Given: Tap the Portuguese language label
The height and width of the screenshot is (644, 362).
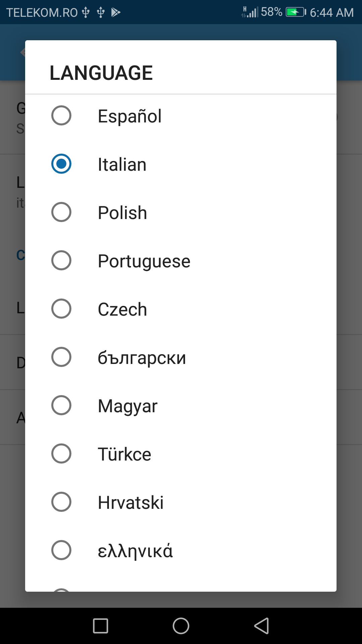Looking at the screenshot, I should 144,261.
